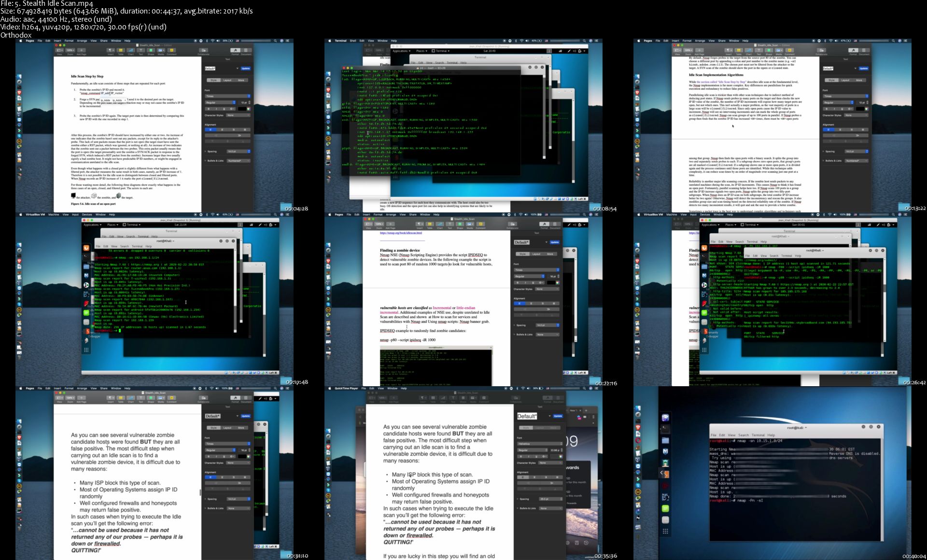Click Finder dock icon in 00:04:28 frame
The width and height of the screenshot is (927, 560).
pyautogui.click(x=19, y=76)
